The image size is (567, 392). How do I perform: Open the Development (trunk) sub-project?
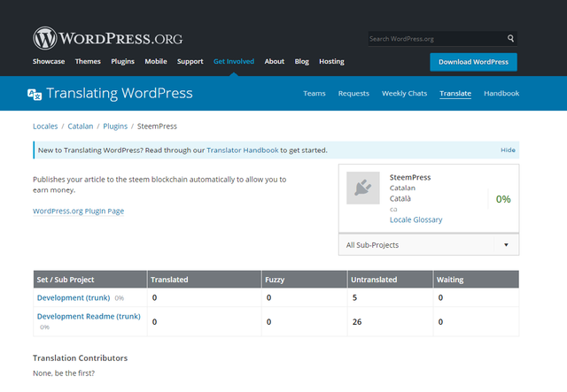point(74,297)
